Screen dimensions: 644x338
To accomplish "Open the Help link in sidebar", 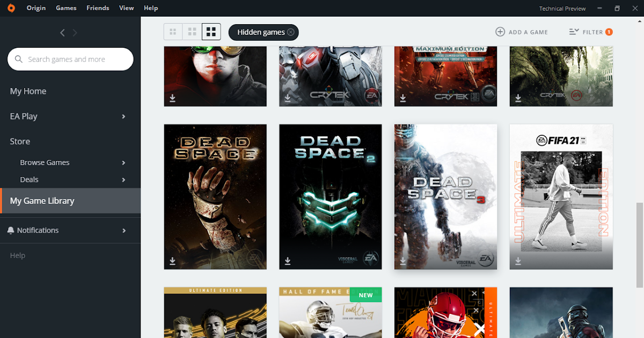I will 18,255.
